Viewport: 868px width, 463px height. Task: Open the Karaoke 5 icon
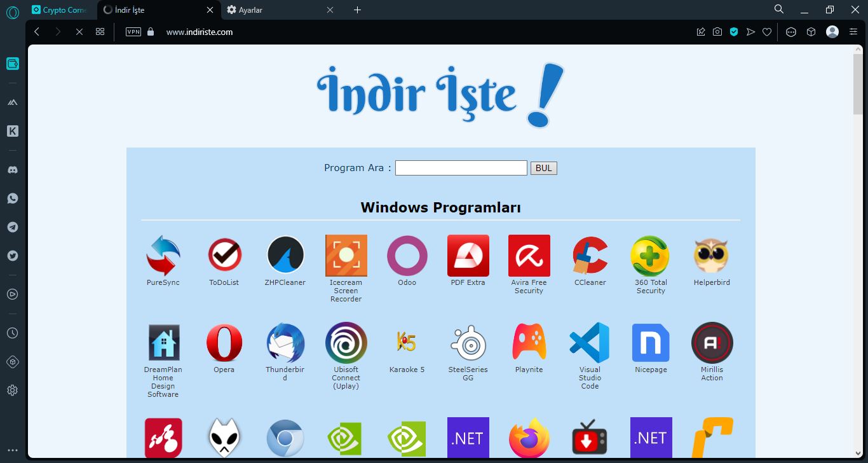pyautogui.click(x=407, y=342)
